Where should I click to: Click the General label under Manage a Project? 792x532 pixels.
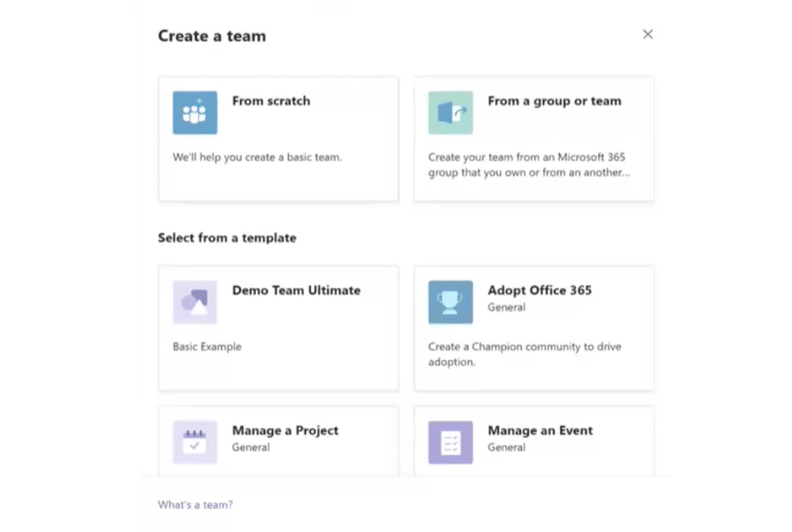tap(251, 447)
